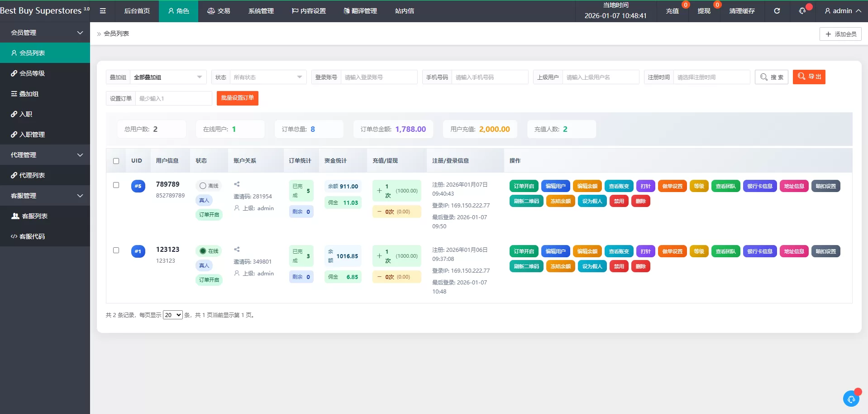868x414 pixels.
Task: Open the 所有状态 status dropdown
Action: [x=267, y=77]
